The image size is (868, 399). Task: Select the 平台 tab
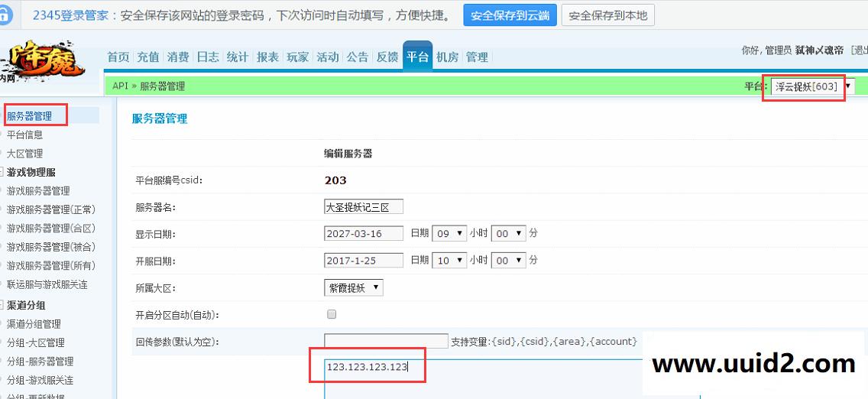click(x=417, y=57)
